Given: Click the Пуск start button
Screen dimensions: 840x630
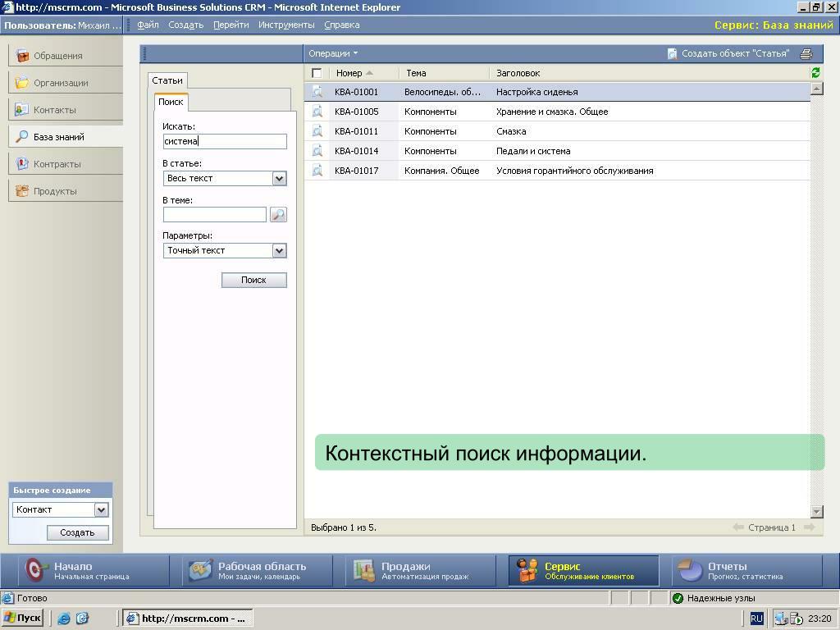Looking at the screenshot, I should (x=22, y=619).
